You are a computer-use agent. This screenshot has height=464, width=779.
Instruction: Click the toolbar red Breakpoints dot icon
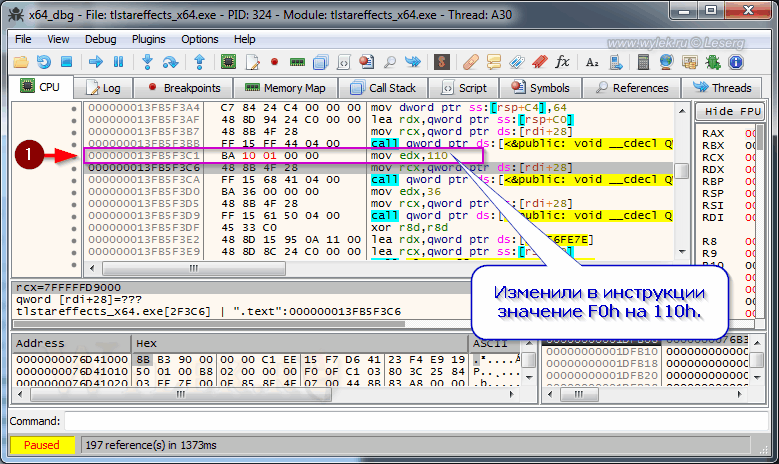(274, 62)
